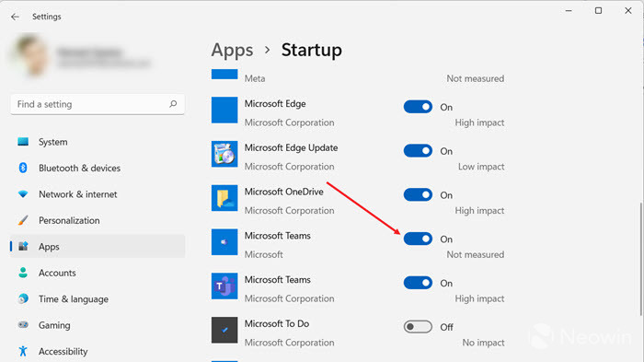This screenshot has height=362, width=644.
Task: Click the Bluetooth icon in sidebar
Action: tap(23, 168)
